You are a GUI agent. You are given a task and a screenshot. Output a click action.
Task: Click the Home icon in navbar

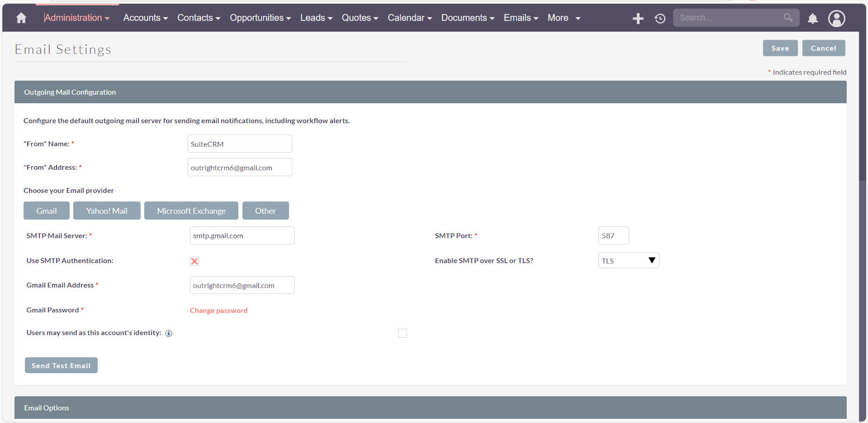click(x=21, y=18)
